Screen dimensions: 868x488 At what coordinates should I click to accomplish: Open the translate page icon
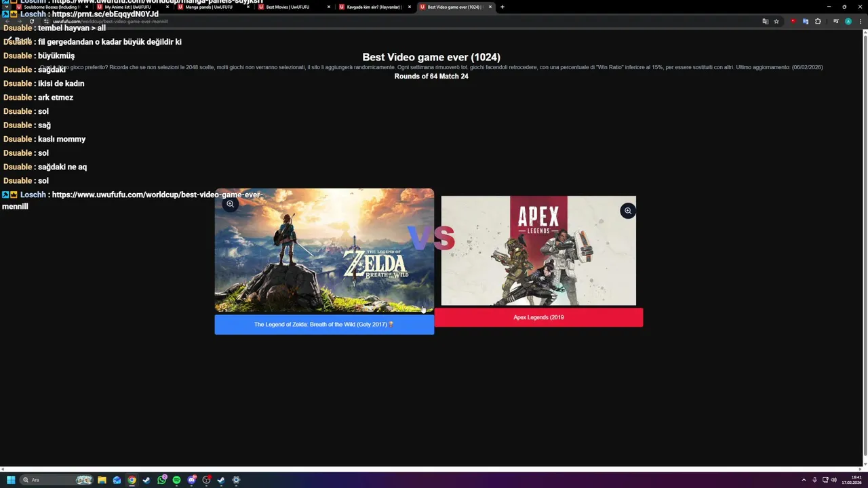click(x=766, y=21)
